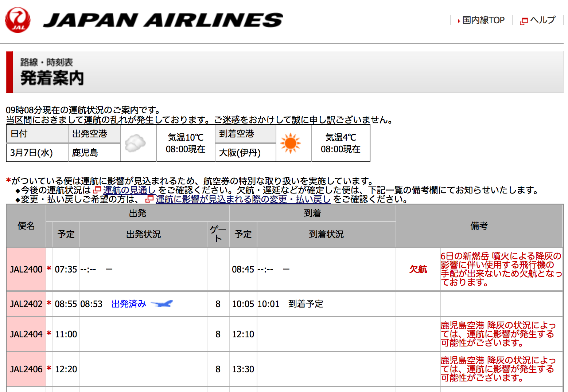Click the external window icon beside ヘルプ
Screen dimensions: 568x392
click(524, 21)
